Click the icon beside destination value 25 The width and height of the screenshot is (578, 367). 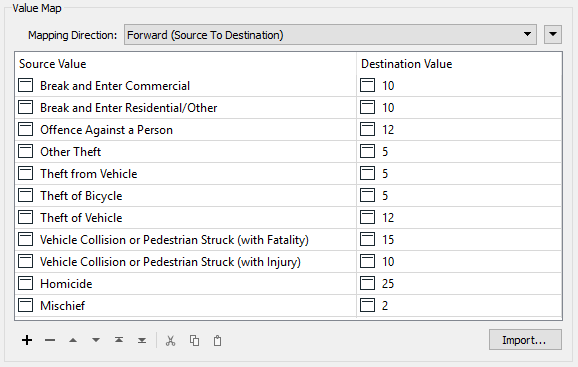coord(368,283)
